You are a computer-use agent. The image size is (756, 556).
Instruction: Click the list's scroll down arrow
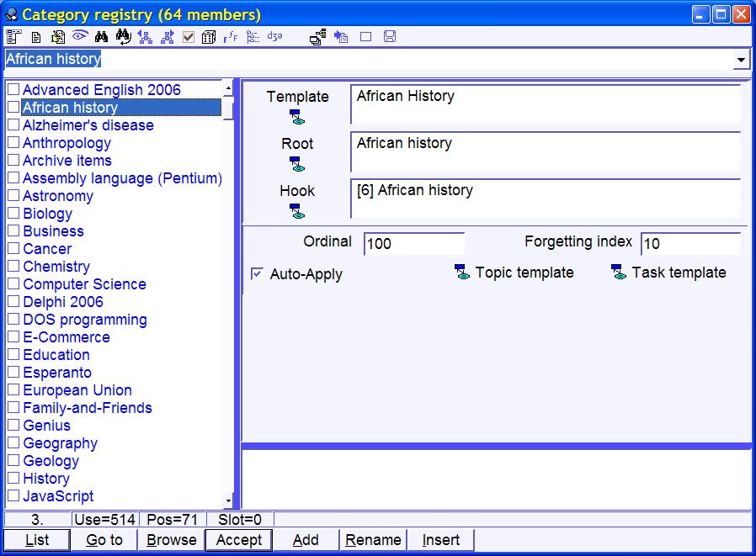coord(228,501)
